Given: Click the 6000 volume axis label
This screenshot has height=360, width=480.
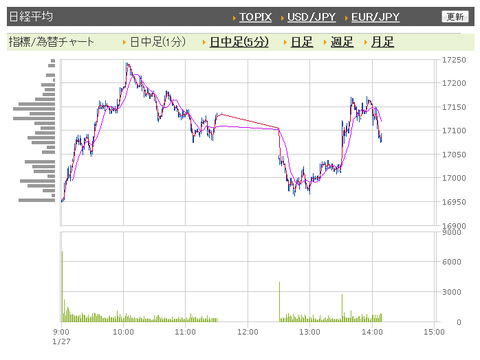Looking at the screenshot, I should pyautogui.click(x=452, y=262).
